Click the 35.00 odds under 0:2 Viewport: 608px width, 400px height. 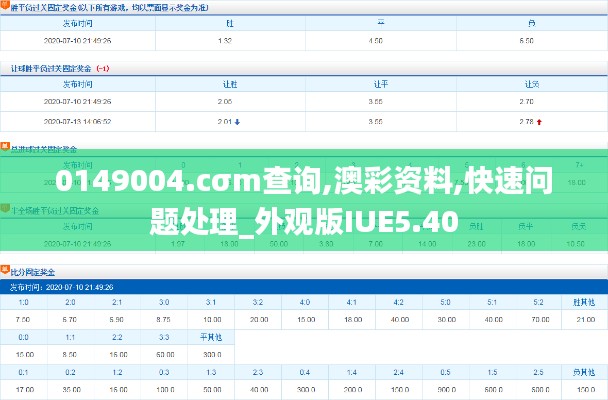(x=71, y=390)
